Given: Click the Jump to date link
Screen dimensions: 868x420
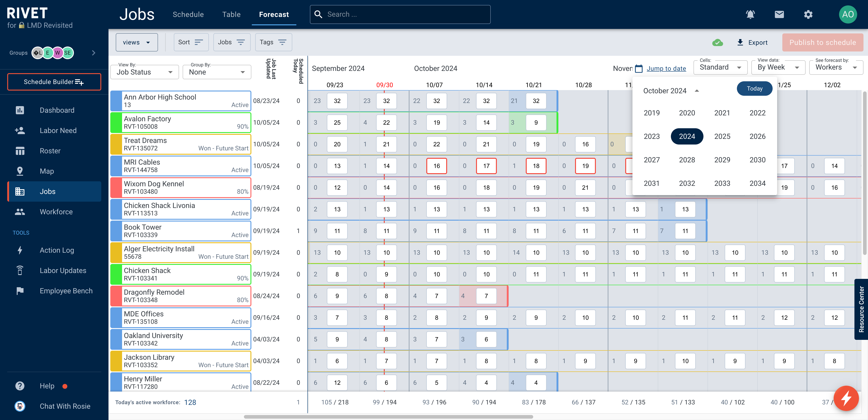Looking at the screenshot, I should (666, 69).
